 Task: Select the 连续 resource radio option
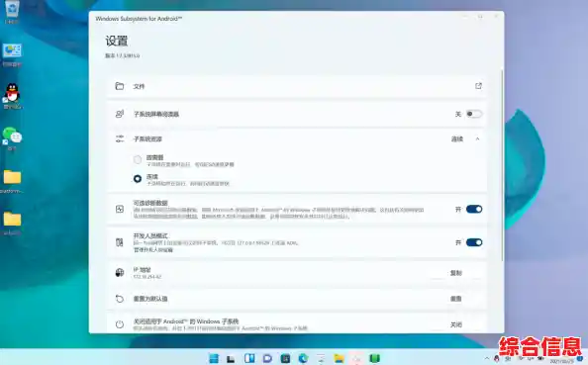138,179
